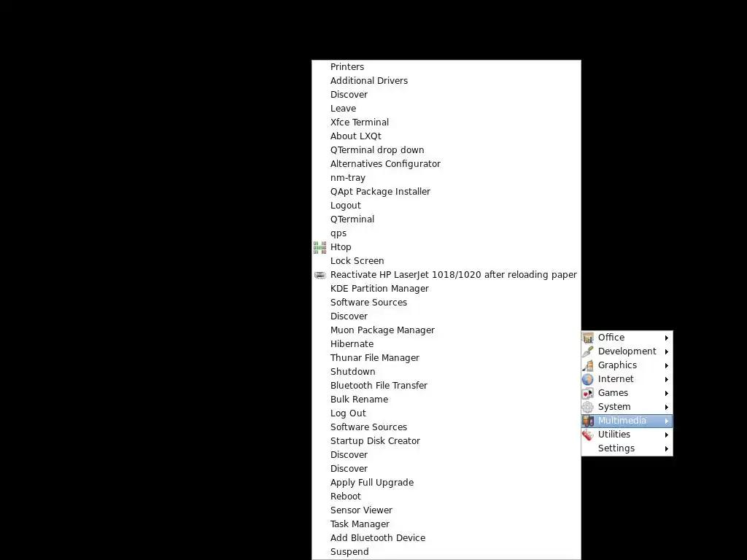The width and height of the screenshot is (747, 560).
Task: Open Software Sources just below KDE Partition Manager
Action: click(446, 302)
